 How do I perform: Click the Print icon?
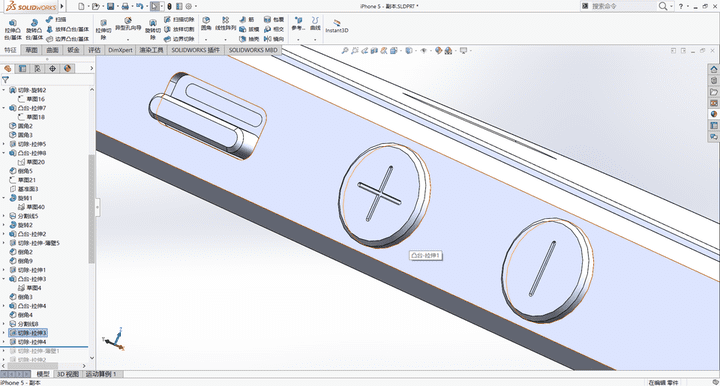[124, 6]
